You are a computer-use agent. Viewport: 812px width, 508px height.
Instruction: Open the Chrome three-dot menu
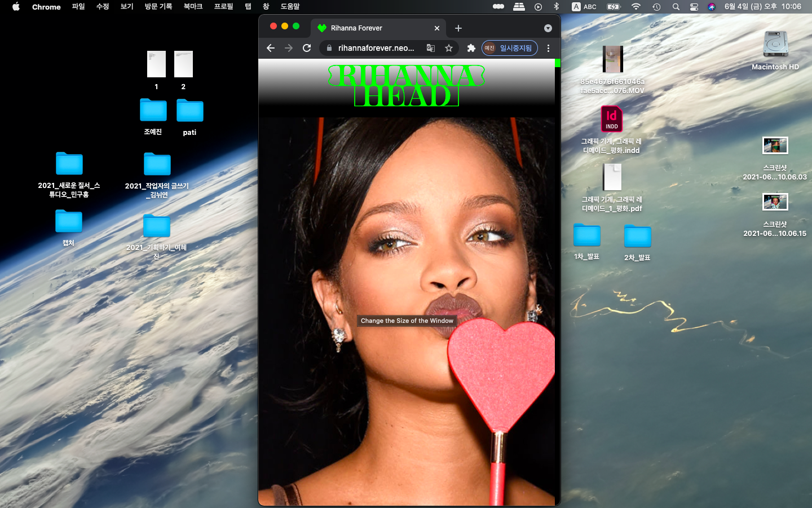click(548, 48)
